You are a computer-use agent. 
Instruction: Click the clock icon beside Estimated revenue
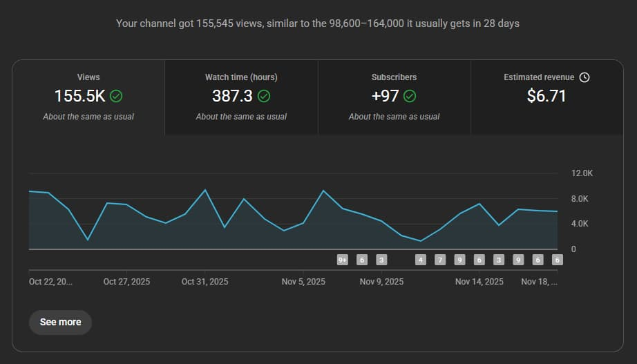click(584, 77)
